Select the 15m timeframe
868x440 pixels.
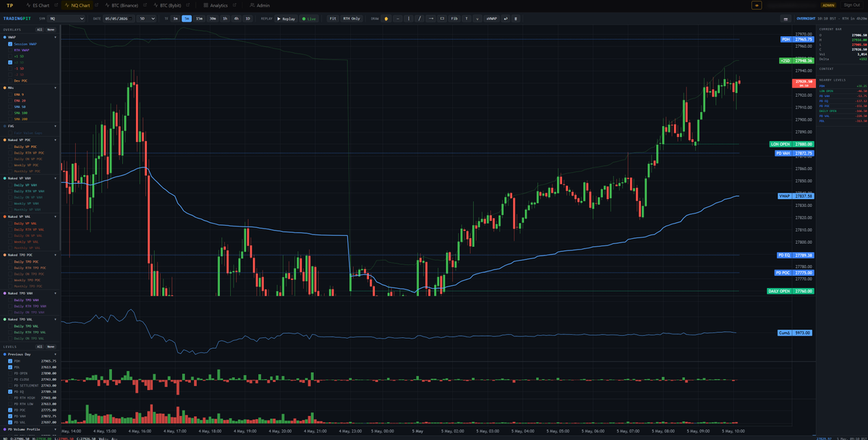(199, 18)
